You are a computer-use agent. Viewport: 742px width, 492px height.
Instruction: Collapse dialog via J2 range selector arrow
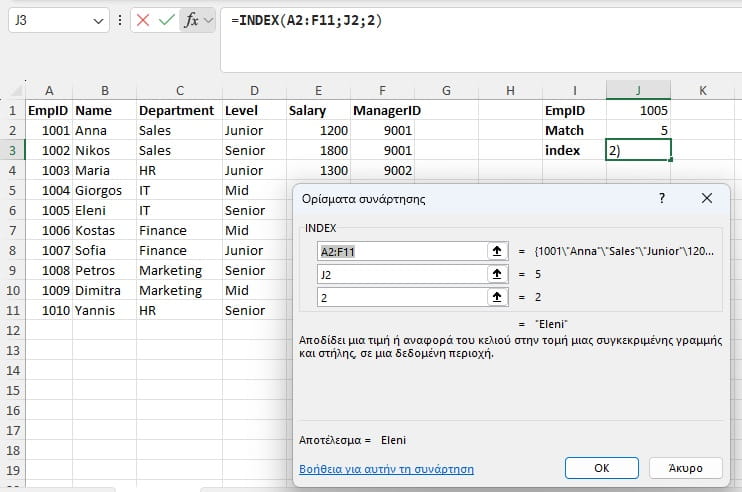(497, 274)
